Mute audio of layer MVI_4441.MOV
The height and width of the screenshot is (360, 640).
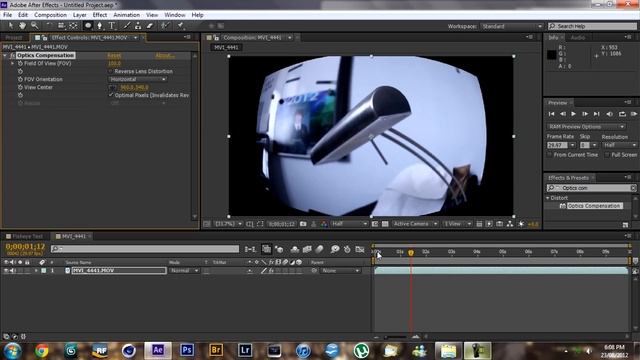13,271
